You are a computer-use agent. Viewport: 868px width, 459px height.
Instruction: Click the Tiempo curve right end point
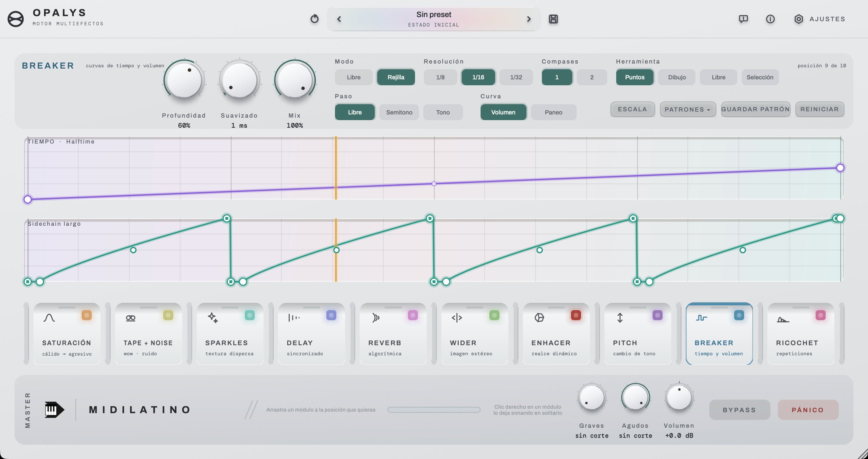840,168
